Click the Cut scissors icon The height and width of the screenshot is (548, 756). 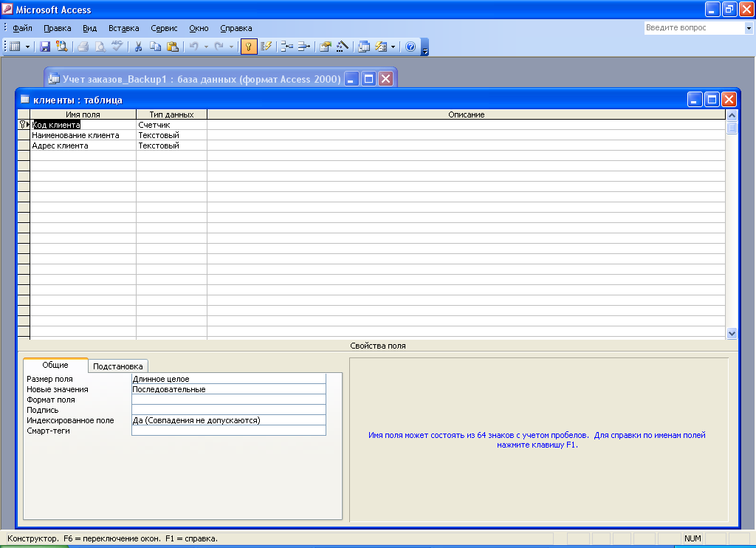point(138,47)
